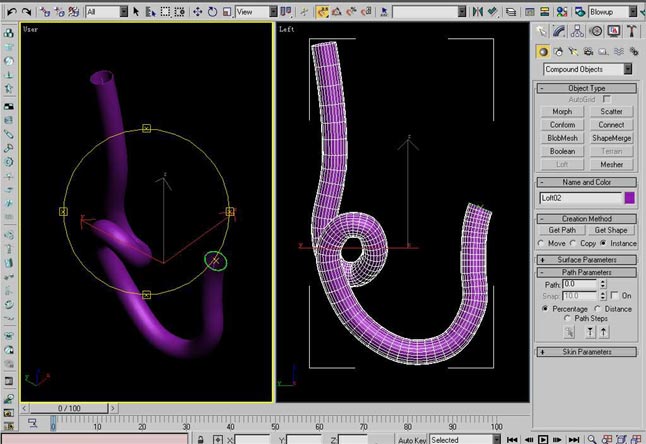646x444 pixels.
Task: Click the ShapeMerge button
Action: tap(611, 138)
